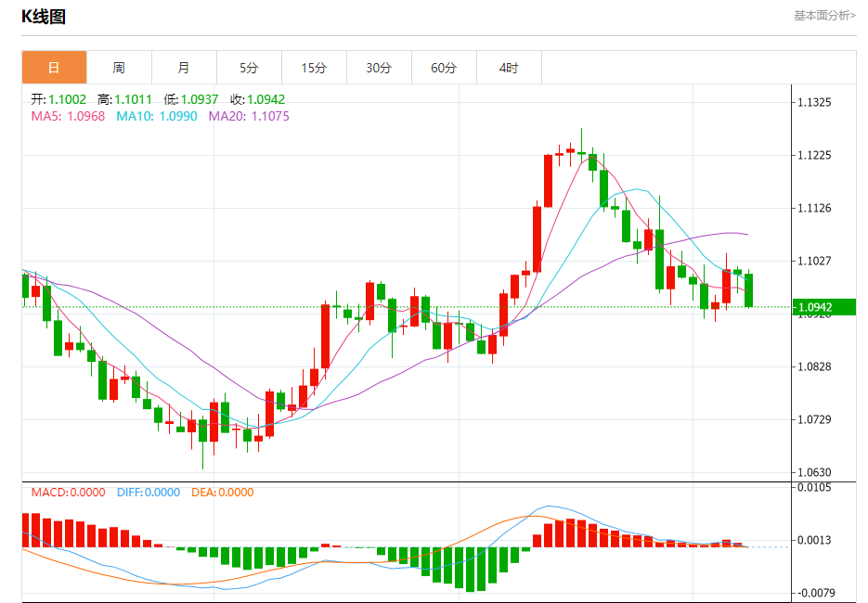Open the 5分 interval tab
Image resolution: width=868 pixels, height=603 pixels.
(x=249, y=68)
